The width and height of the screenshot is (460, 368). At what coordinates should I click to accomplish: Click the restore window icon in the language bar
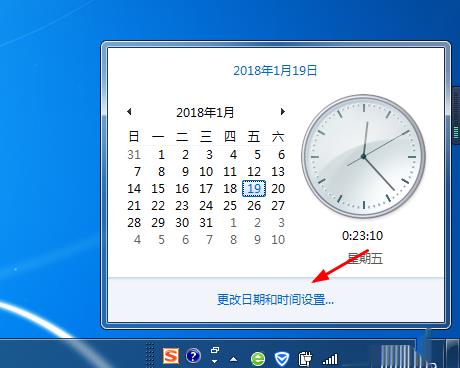pos(215,350)
